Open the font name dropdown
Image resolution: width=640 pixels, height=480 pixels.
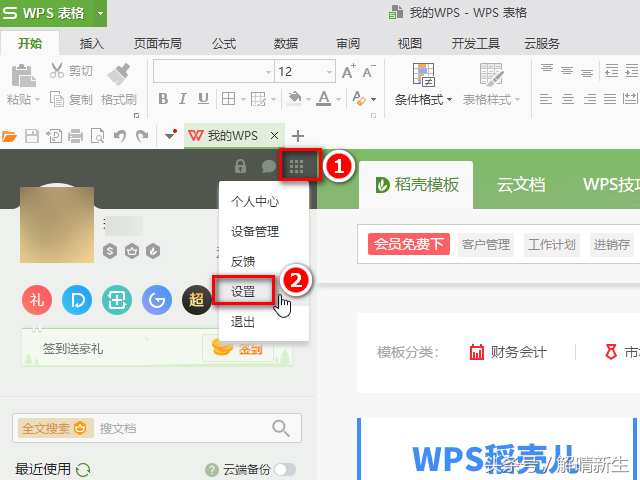coord(268,72)
